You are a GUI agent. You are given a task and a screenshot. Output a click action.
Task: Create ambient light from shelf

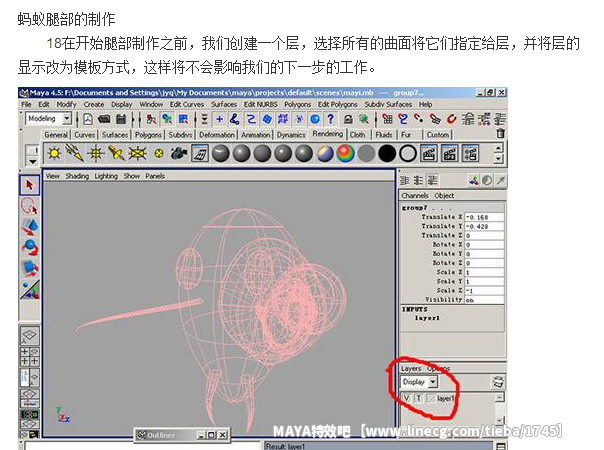pyautogui.click(x=54, y=154)
